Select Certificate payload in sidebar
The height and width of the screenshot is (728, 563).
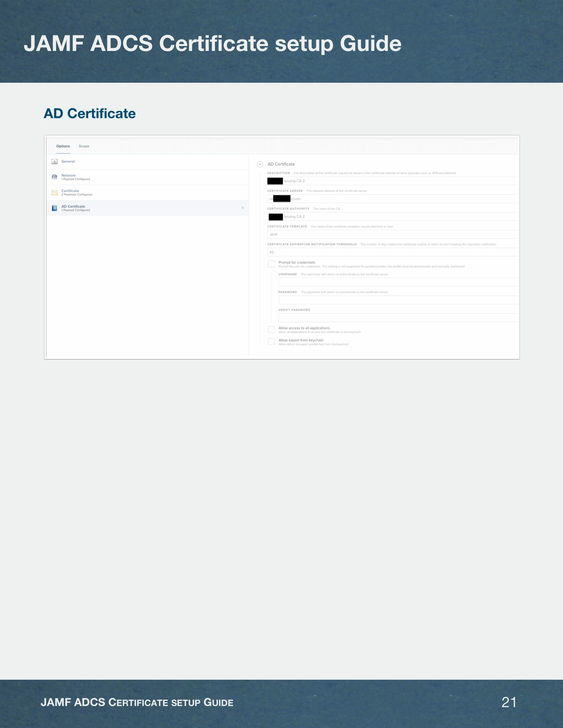coord(147,193)
